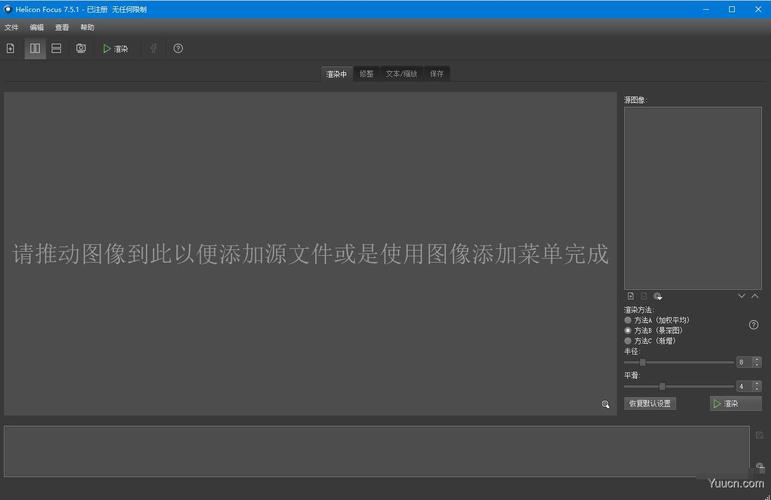Click the 渲染 render button in side panel
The height and width of the screenshot is (500, 771).
(736, 404)
